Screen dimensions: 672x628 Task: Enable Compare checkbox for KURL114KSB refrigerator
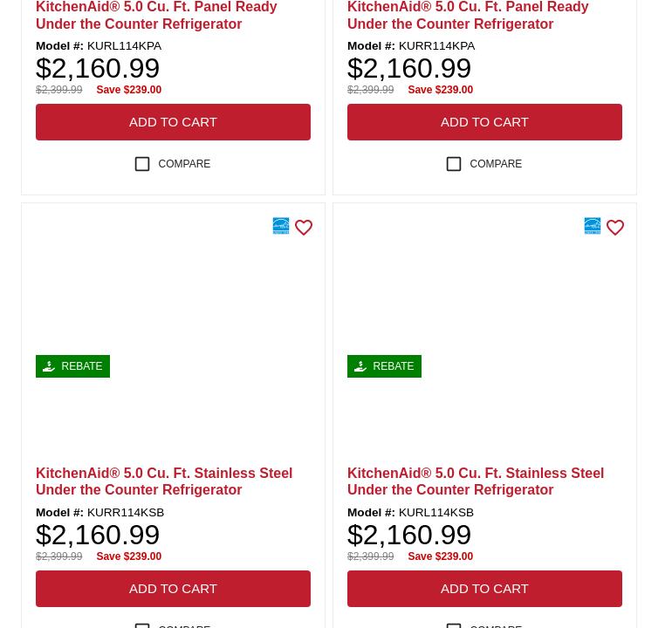point(454,625)
